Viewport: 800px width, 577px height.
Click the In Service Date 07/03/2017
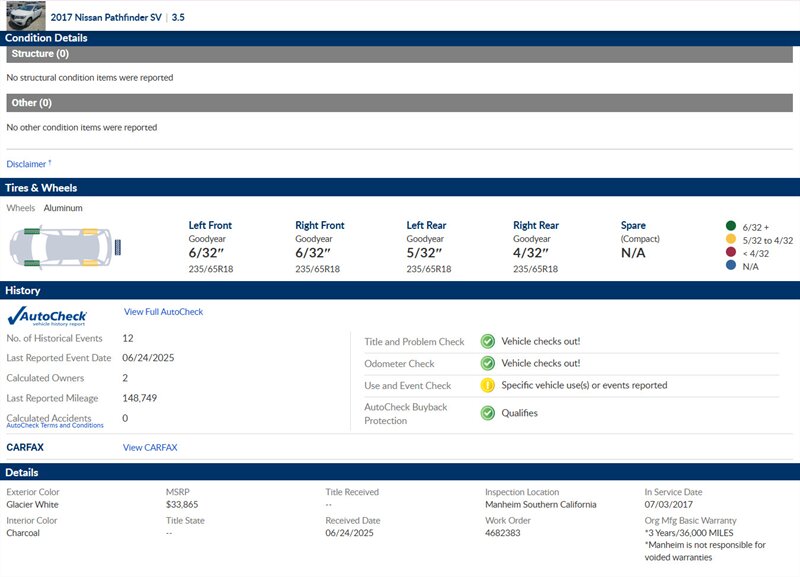(669, 505)
